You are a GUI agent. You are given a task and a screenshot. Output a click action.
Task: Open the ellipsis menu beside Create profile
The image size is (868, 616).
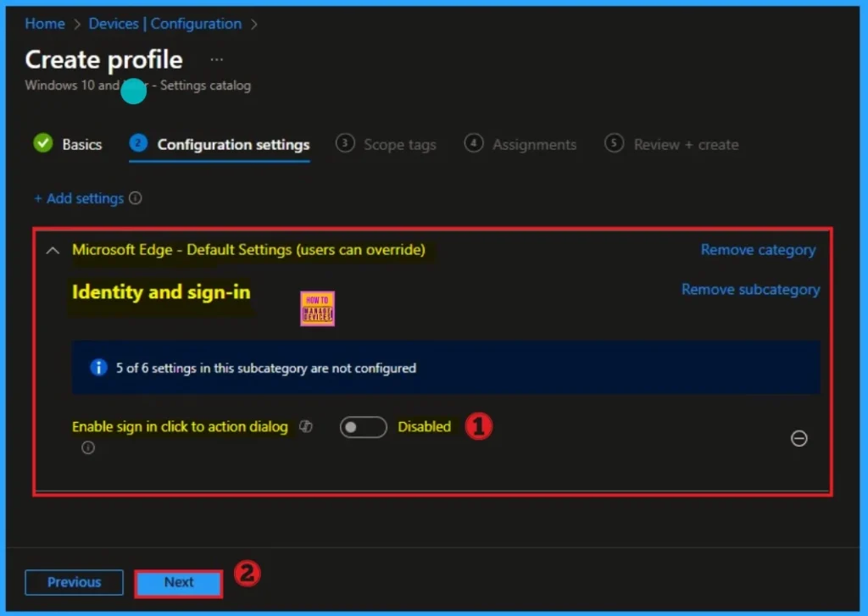pos(216,59)
